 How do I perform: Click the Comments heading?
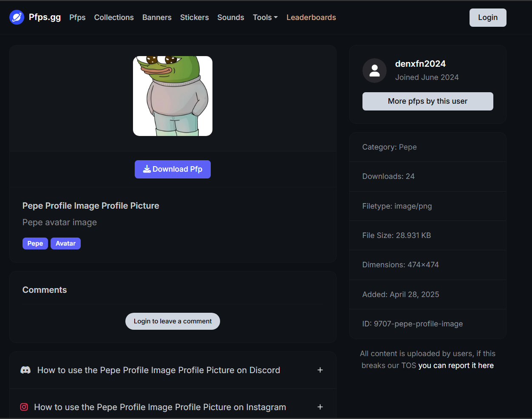tap(45, 290)
